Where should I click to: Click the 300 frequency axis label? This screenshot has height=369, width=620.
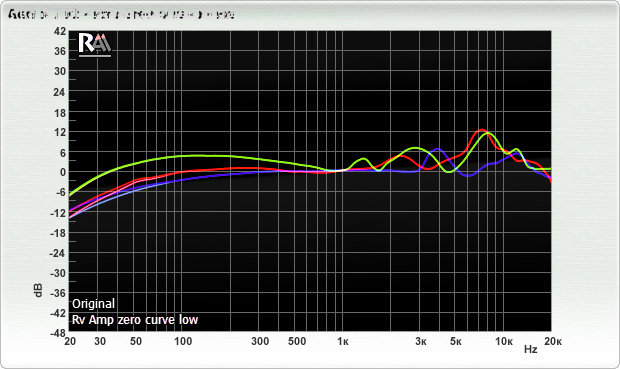pos(260,341)
